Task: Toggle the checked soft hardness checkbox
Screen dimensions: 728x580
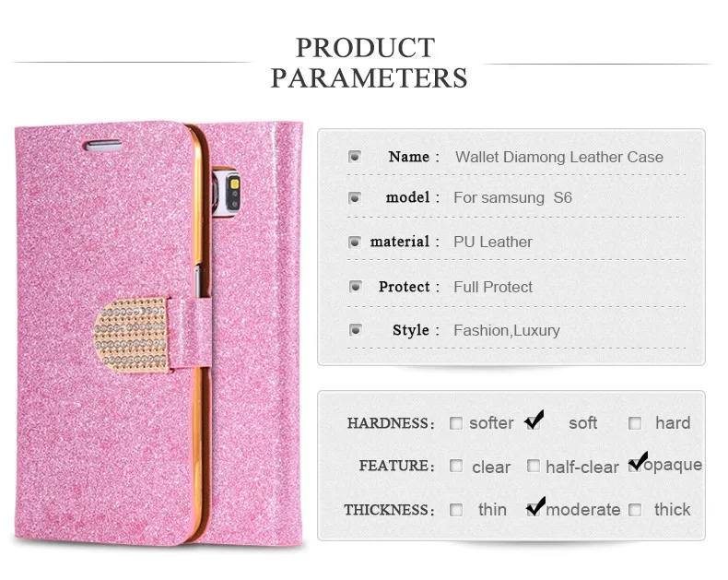Action: click(x=534, y=421)
